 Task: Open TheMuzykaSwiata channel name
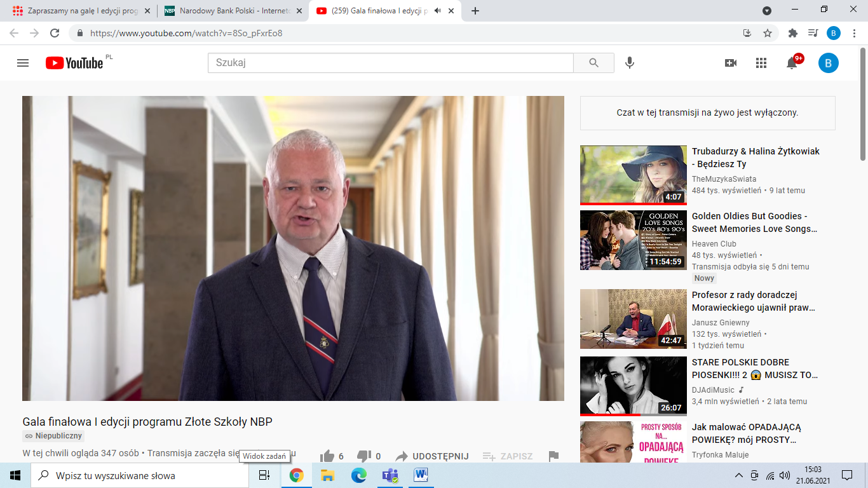point(724,179)
